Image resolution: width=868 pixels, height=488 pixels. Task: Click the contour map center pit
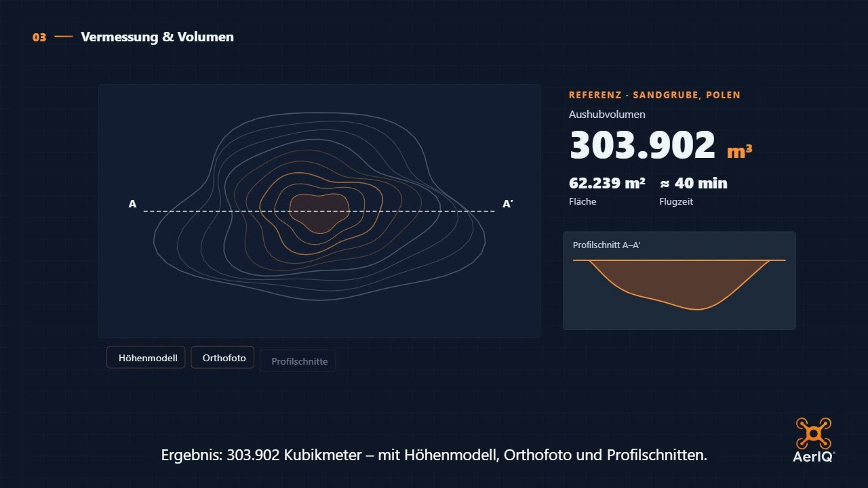pos(319,212)
